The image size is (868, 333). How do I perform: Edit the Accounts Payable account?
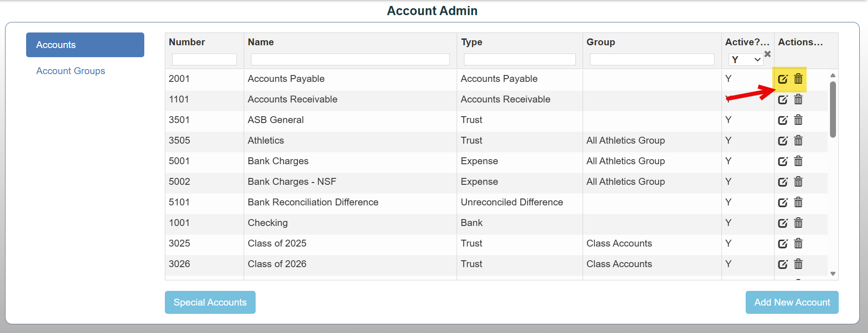783,79
